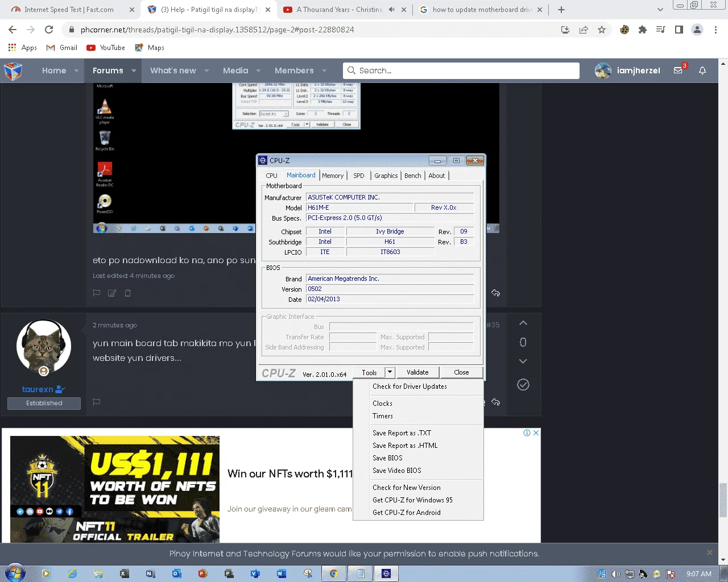Click the Tools button in CPU-Z
This screenshot has height=582, width=728.
pos(369,372)
